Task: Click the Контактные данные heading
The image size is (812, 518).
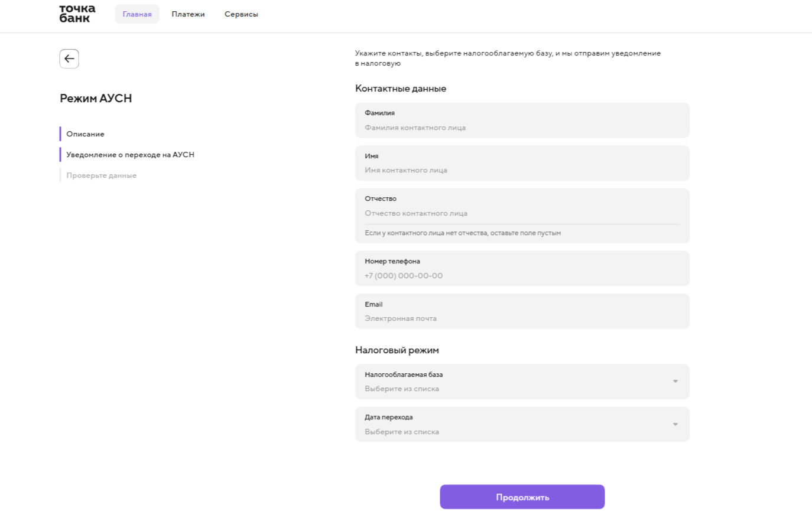Action: click(401, 89)
